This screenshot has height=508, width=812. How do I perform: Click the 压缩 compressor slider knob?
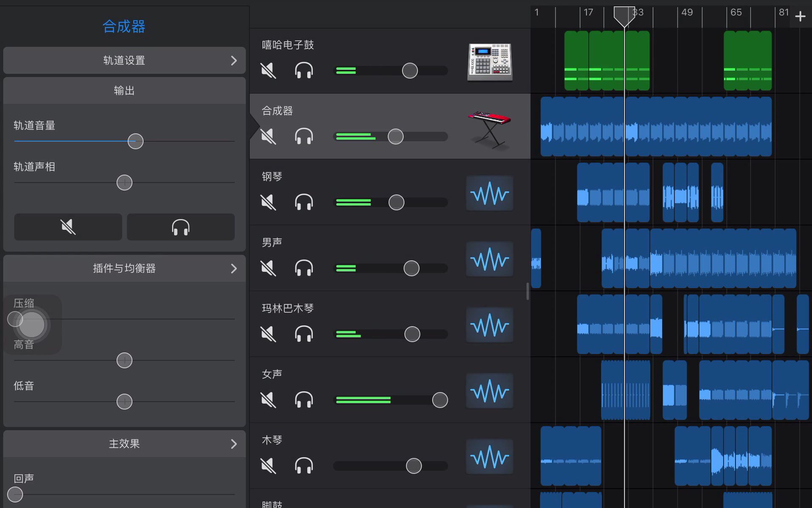[x=15, y=319]
